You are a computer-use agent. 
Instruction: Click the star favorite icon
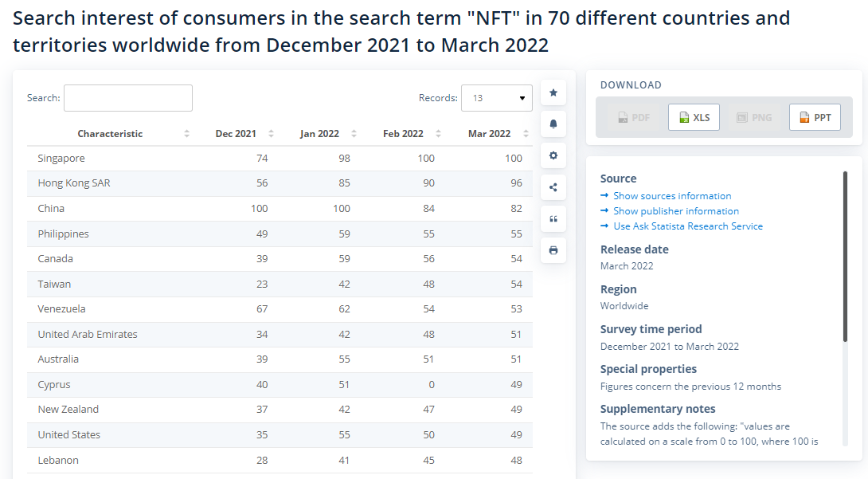tap(553, 92)
